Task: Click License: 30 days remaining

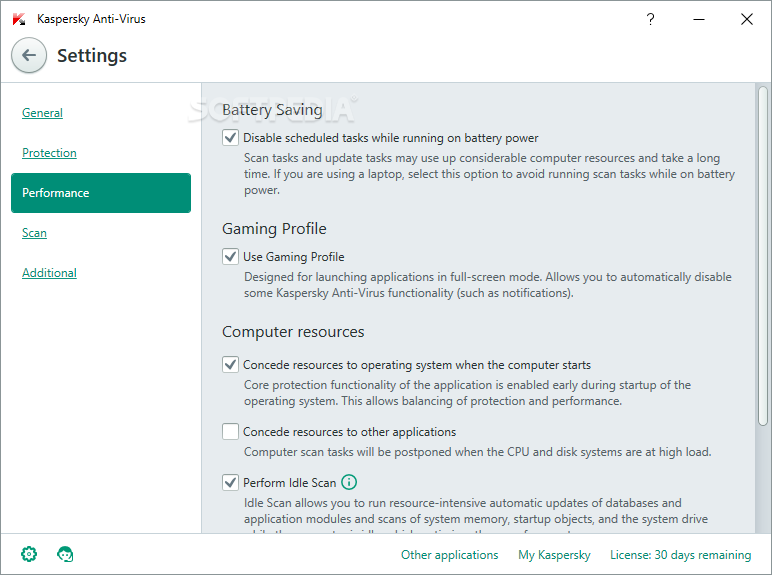Action: pos(680,555)
